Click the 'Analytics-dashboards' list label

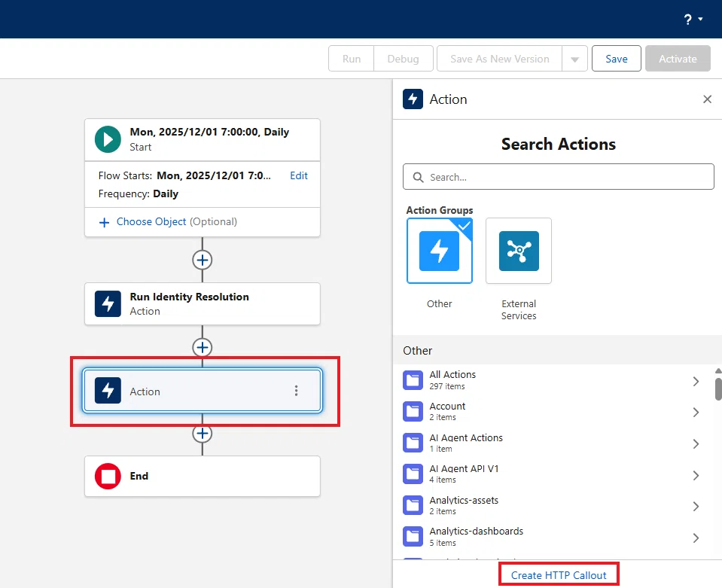point(477,531)
